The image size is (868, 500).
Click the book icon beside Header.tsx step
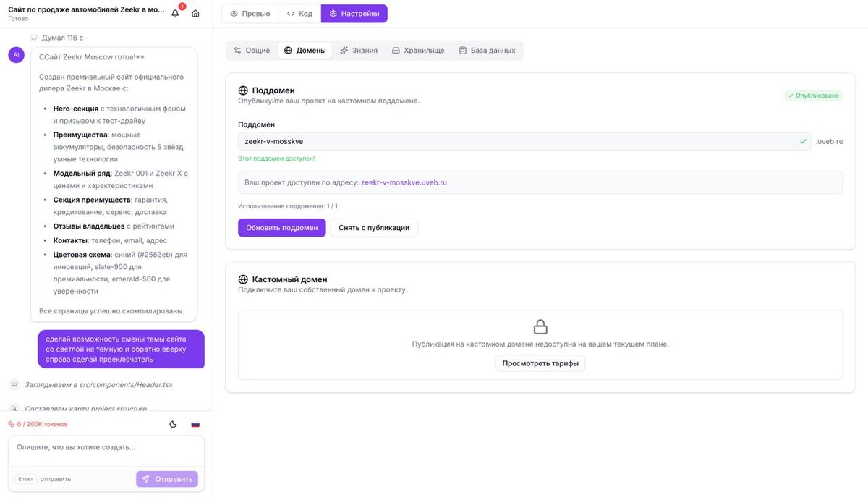point(14,385)
